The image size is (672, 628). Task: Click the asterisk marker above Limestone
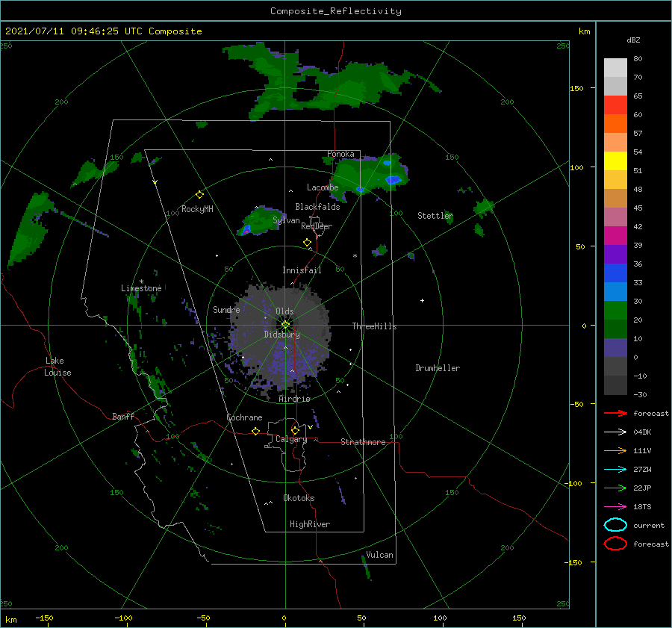pyautogui.click(x=141, y=282)
